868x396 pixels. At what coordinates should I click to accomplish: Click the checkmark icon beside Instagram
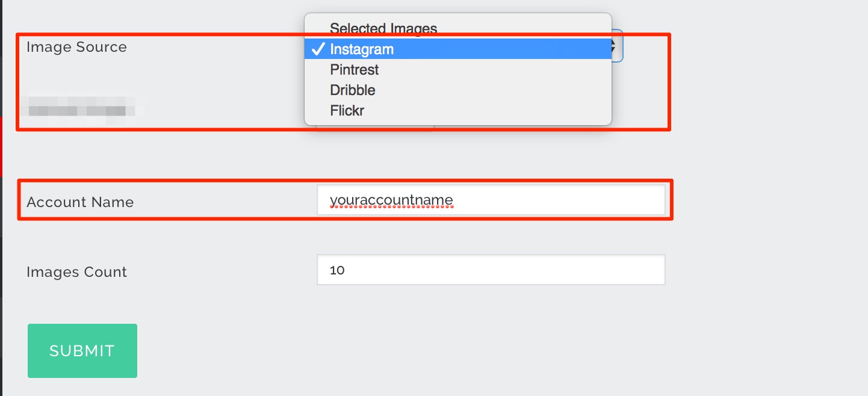(x=318, y=49)
